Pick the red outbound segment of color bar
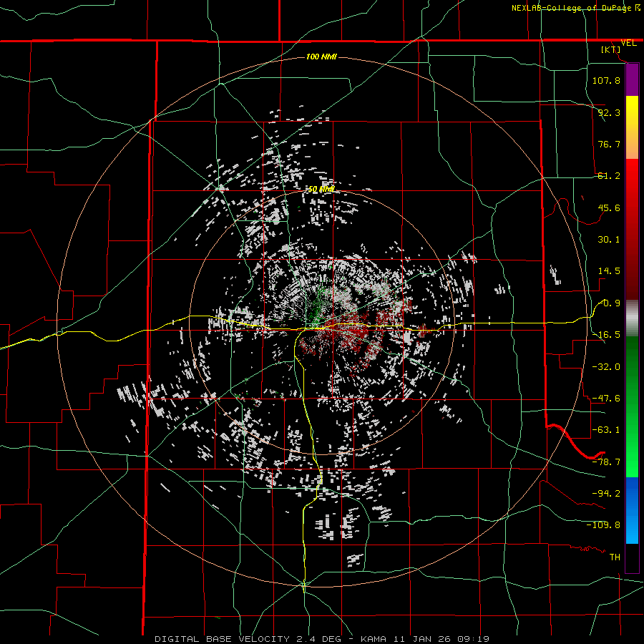 click(x=632, y=229)
